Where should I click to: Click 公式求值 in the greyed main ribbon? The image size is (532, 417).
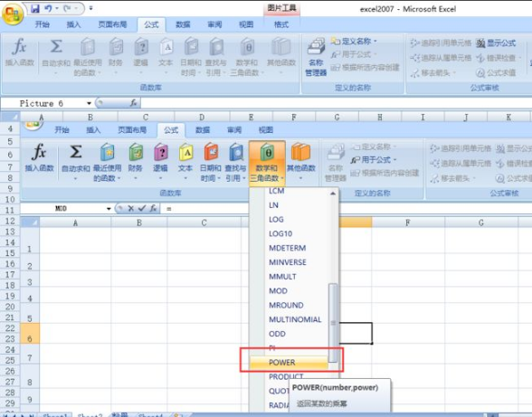click(x=496, y=72)
